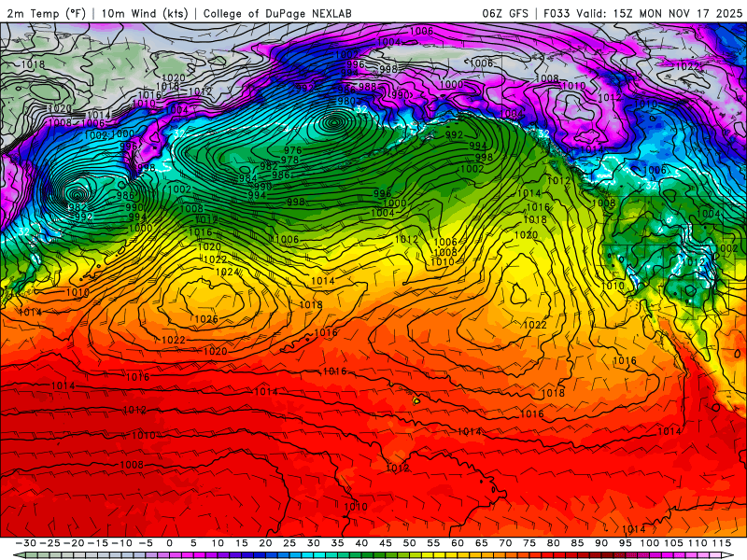
Task: Click the 976 pressure contour label
Action: [x=292, y=150]
